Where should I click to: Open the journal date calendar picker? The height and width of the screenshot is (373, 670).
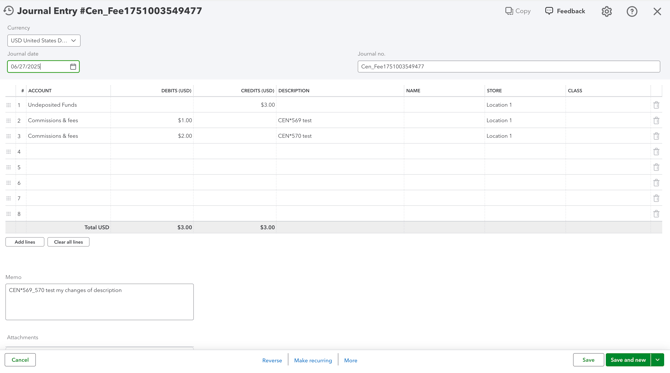tap(73, 67)
